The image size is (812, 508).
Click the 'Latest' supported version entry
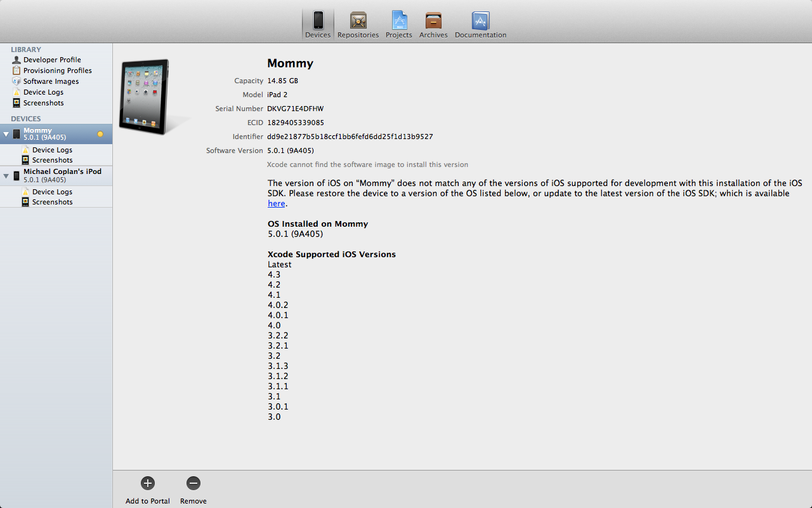pos(280,265)
